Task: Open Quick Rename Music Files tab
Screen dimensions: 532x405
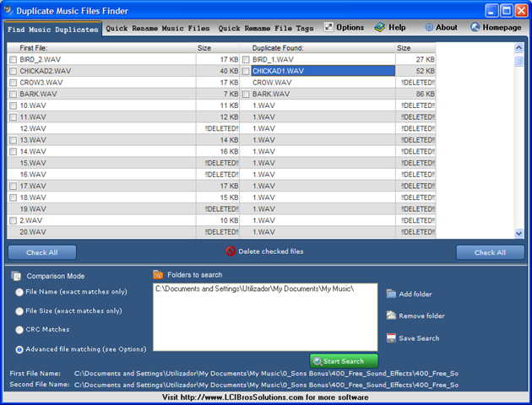Action: click(x=158, y=28)
